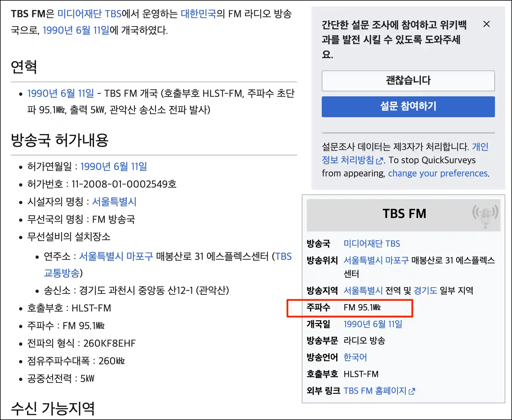The image size is (512, 420).
Task: Click the 설문 참여하기 survey button
Action: pyautogui.click(x=408, y=107)
